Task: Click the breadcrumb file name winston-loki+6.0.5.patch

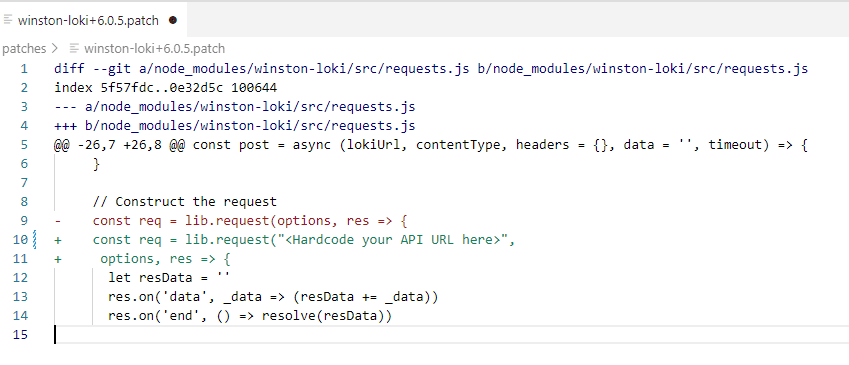Action: [154, 49]
